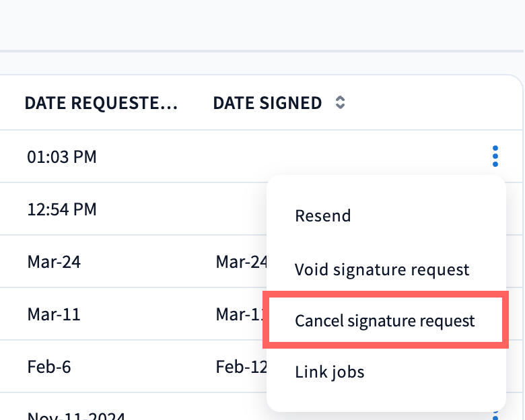This screenshot has height=420, width=525.
Task: Click the DATE REQUESTED column header
Action: pyautogui.click(x=101, y=103)
